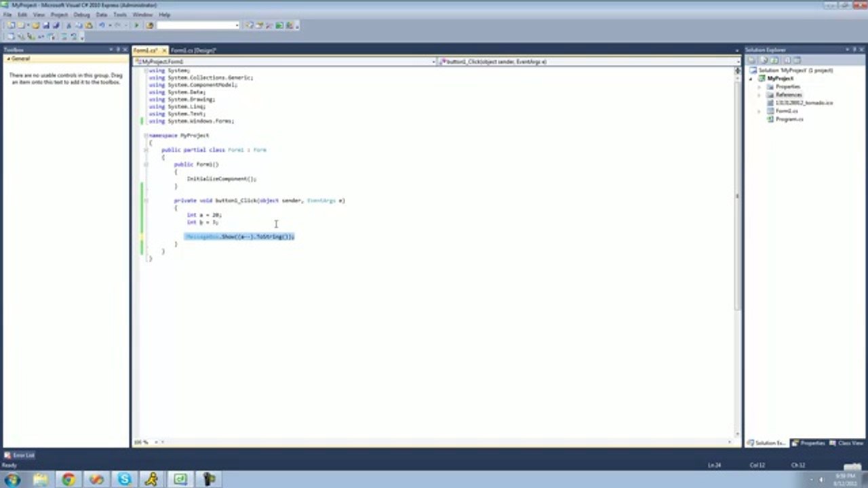Collapse the public Form1() constructor region

pyautogui.click(x=146, y=164)
